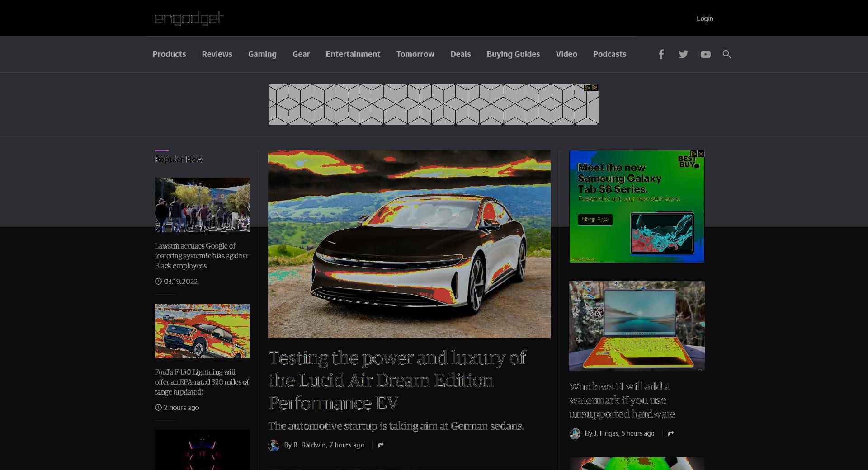Open the Ford F-150 truck thumbnail
The image size is (868, 470).
coord(202,331)
